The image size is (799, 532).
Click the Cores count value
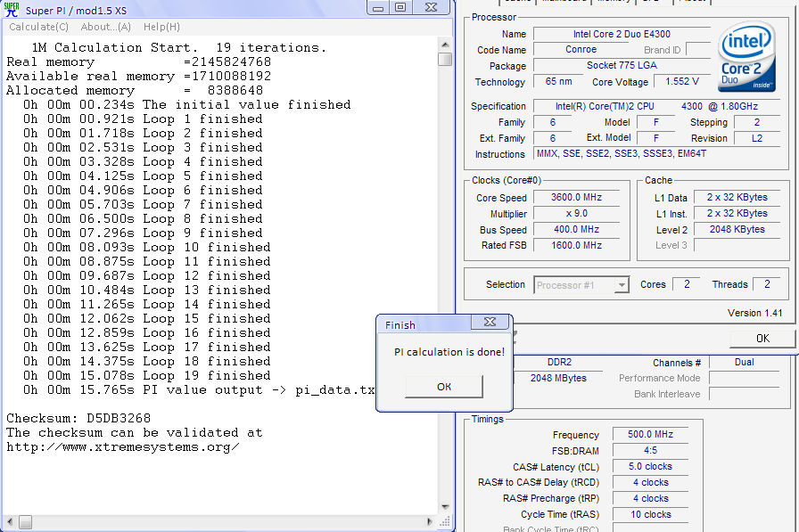(x=687, y=284)
